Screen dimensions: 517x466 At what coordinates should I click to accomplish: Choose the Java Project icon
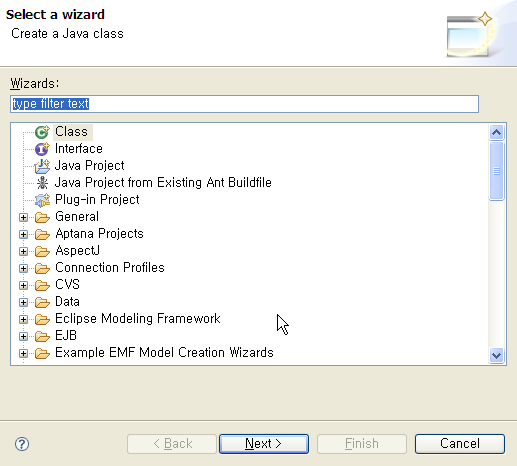42,166
